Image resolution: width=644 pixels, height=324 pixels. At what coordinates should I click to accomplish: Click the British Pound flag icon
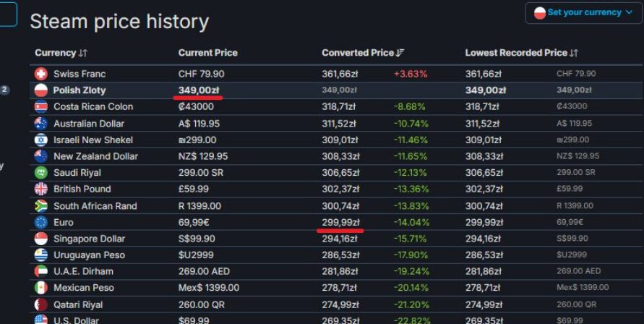click(x=41, y=189)
